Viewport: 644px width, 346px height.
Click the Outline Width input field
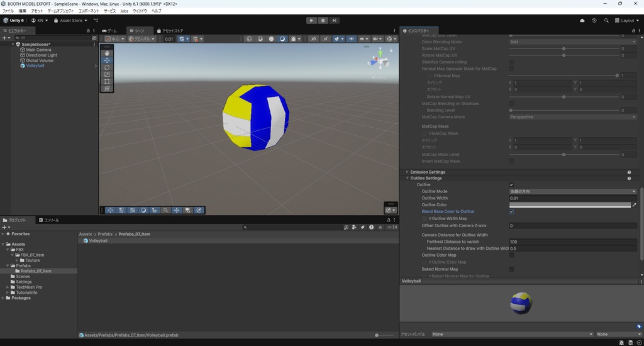(573, 198)
